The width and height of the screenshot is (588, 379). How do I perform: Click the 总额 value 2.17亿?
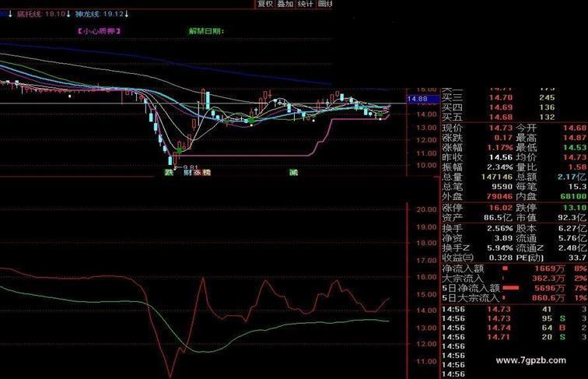point(572,177)
